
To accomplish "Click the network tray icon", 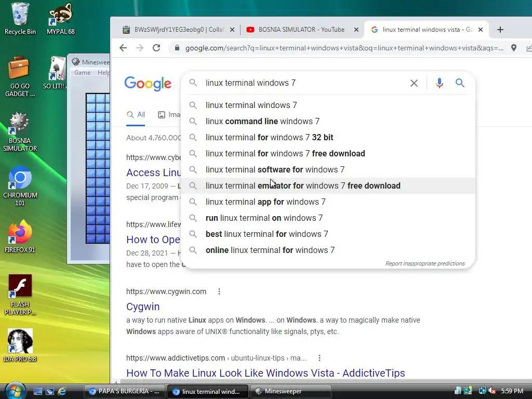I will tap(482, 391).
